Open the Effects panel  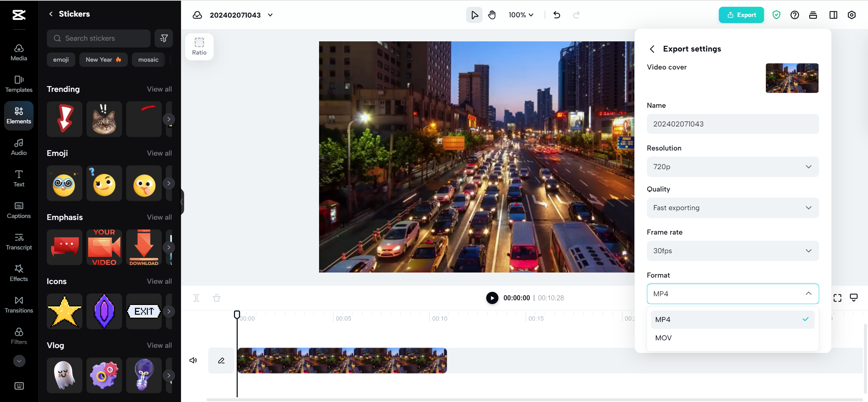[x=19, y=273]
